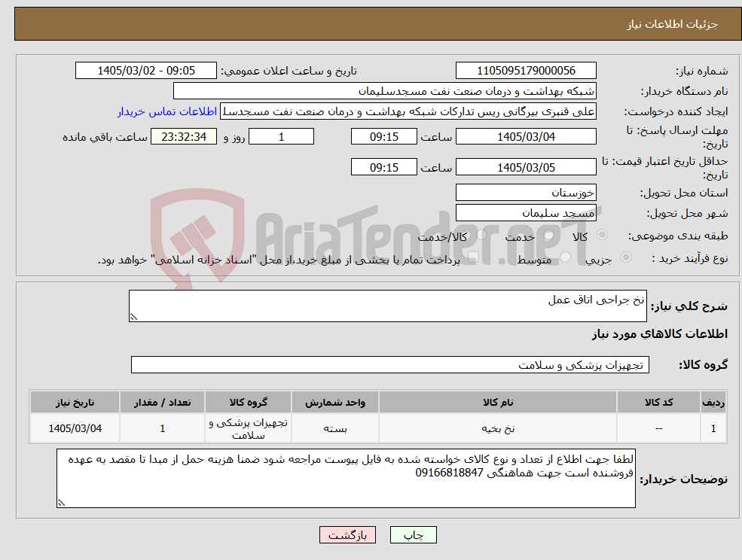Screen dimensions: 742x560
Task: Click the province field خوزستان
Action: [526, 193]
